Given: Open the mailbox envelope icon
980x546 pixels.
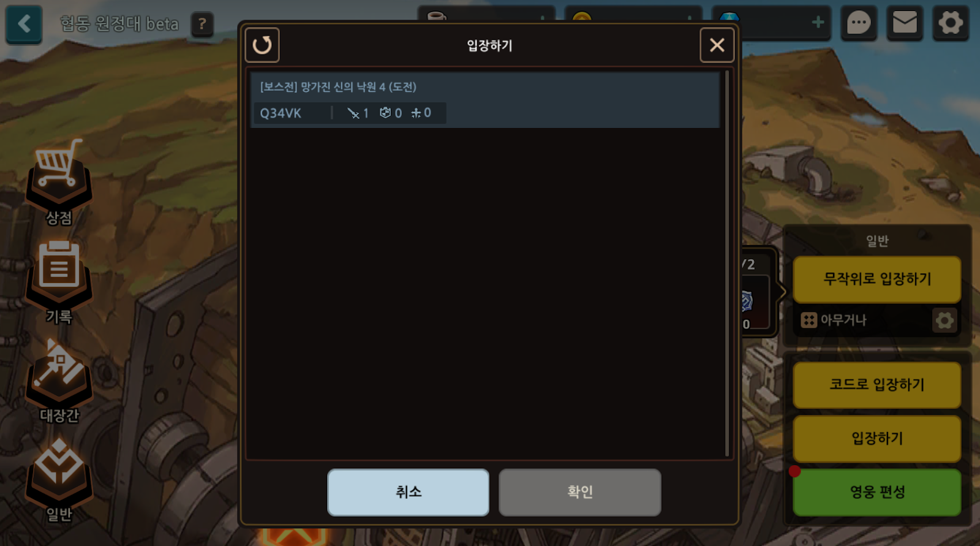Looking at the screenshot, I should tap(905, 23).
